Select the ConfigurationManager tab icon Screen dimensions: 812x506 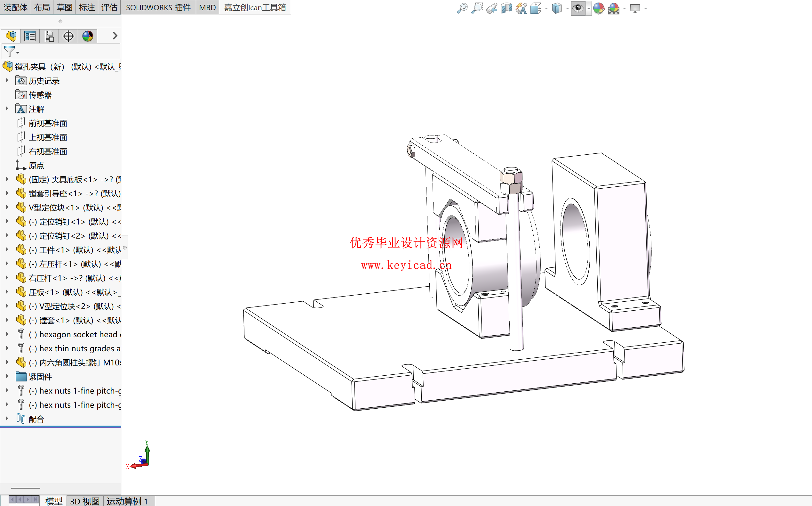pos(49,36)
